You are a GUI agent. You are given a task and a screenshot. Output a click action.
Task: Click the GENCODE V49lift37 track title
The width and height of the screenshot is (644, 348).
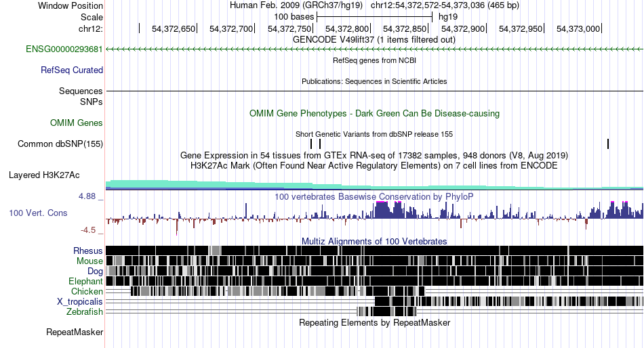click(374, 40)
